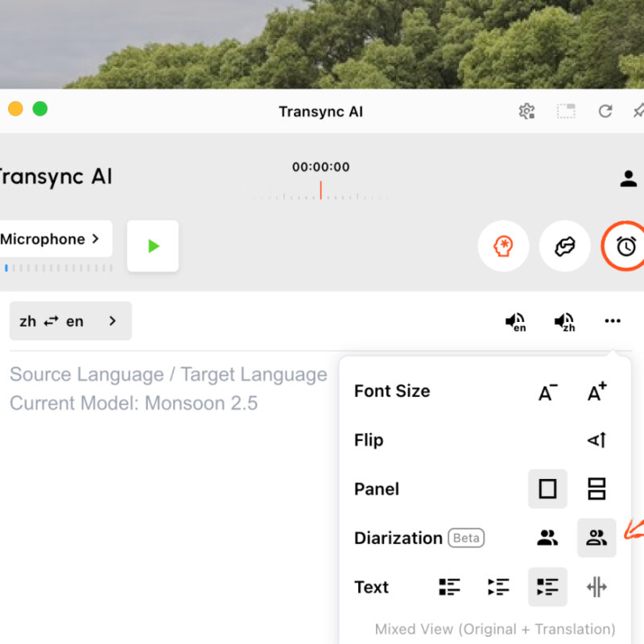Select first Text view layout icon
This screenshot has height=644, width=644.
point(449,587)
